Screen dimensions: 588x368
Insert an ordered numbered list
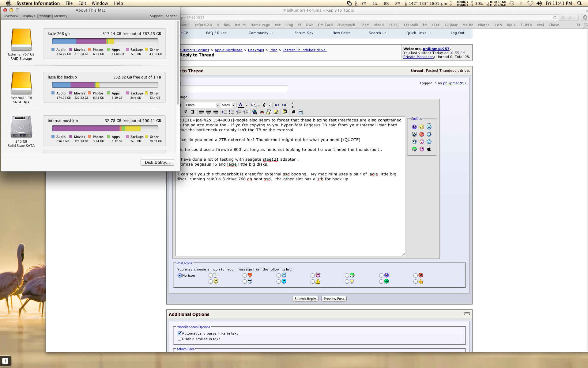pyautogui.click(x=224, y=112)
